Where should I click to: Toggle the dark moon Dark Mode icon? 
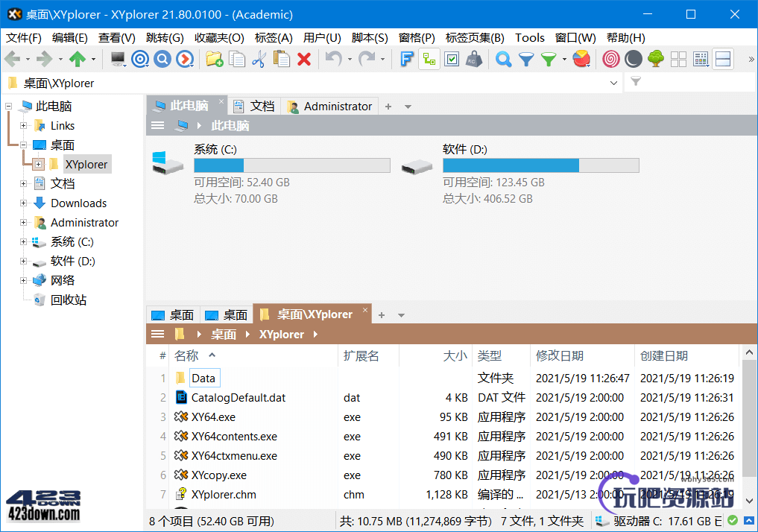pos(634,60)
